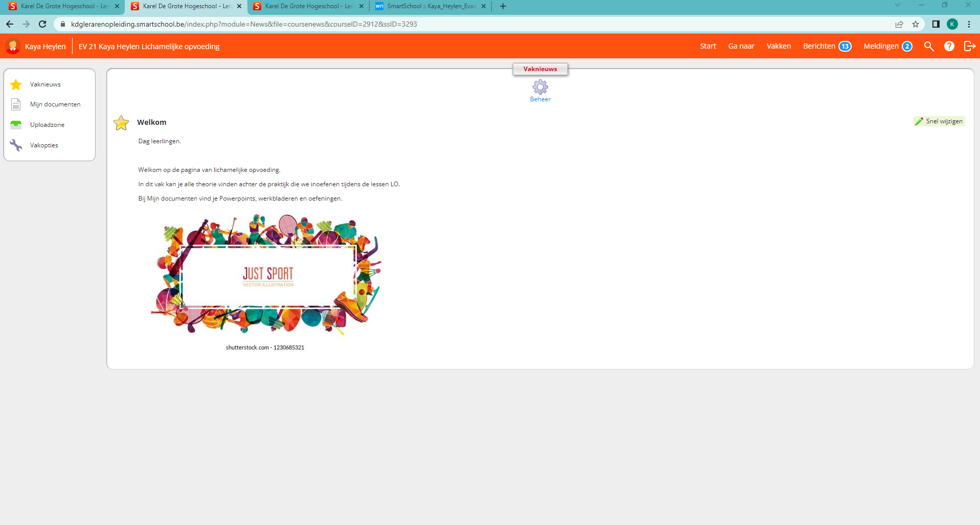Click the browser address bar URL
980x525 pixels.
coord(244,24)
